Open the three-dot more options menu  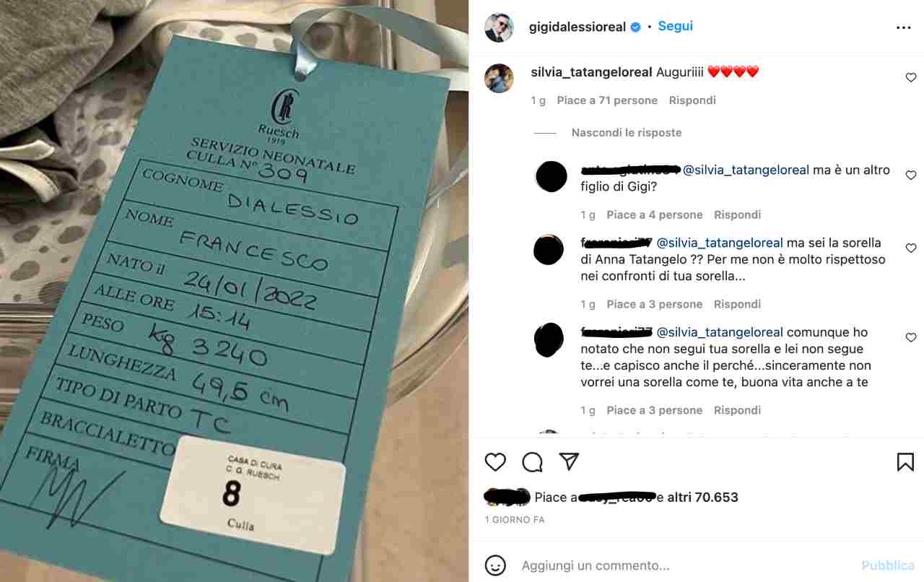pyautogui.click(x=903, y=27)
